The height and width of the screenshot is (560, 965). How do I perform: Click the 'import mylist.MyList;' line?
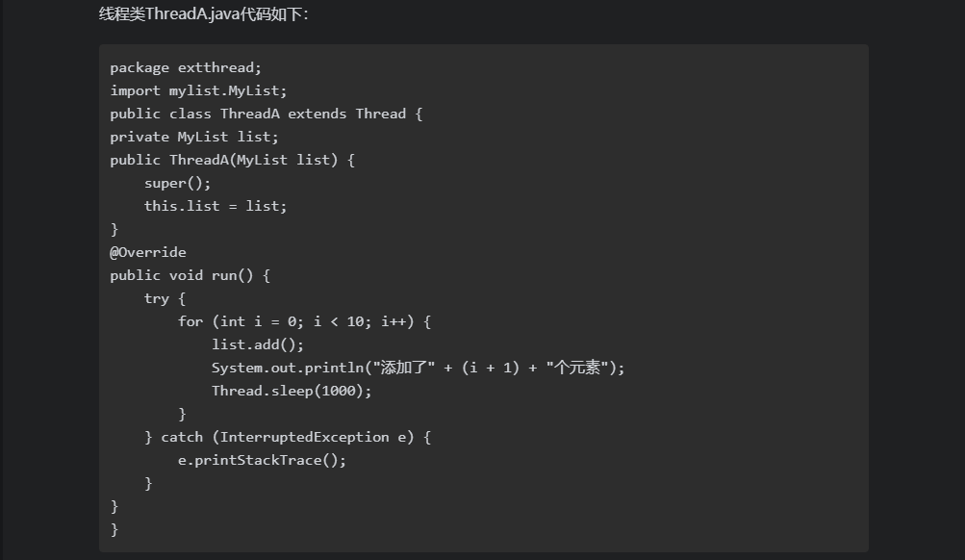tap(198, 90)
